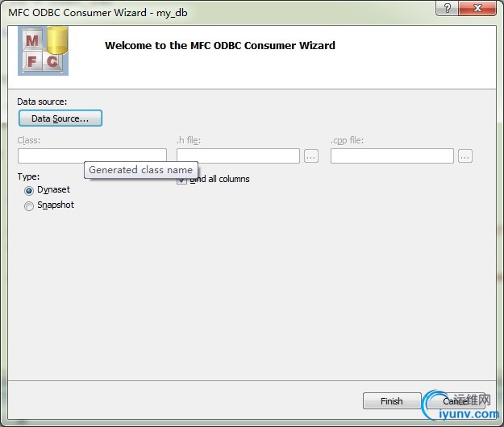Browse for .h file using ellipsis button
504x427 pixels.
[311, 156]
